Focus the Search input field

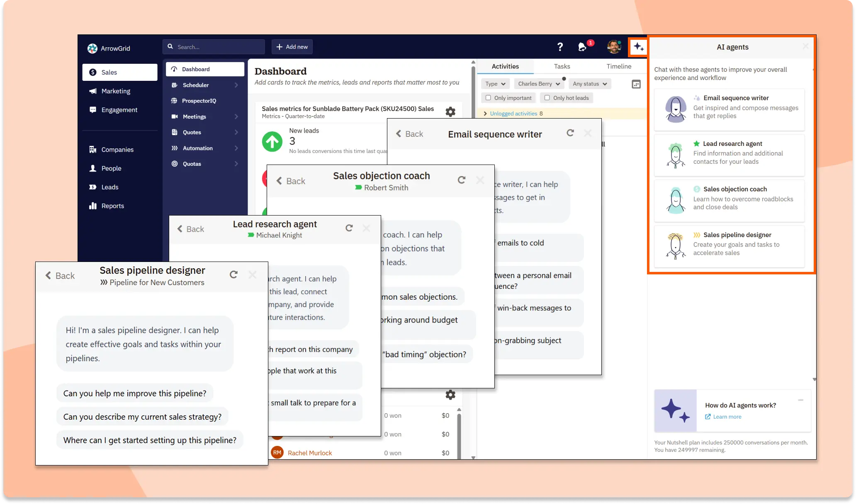(214, 47)
